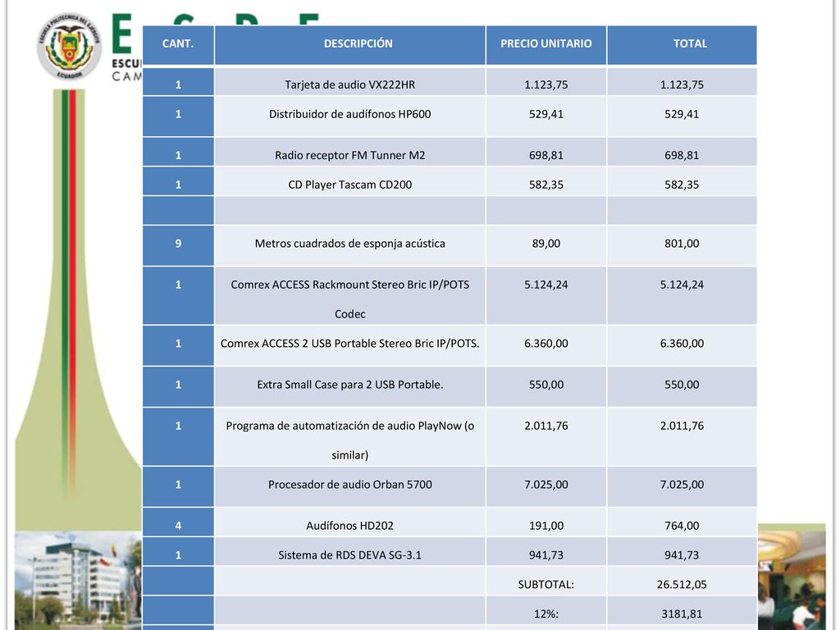840x630 pixels.
Task: Click unit price 529,41
Action: point(546,114)
